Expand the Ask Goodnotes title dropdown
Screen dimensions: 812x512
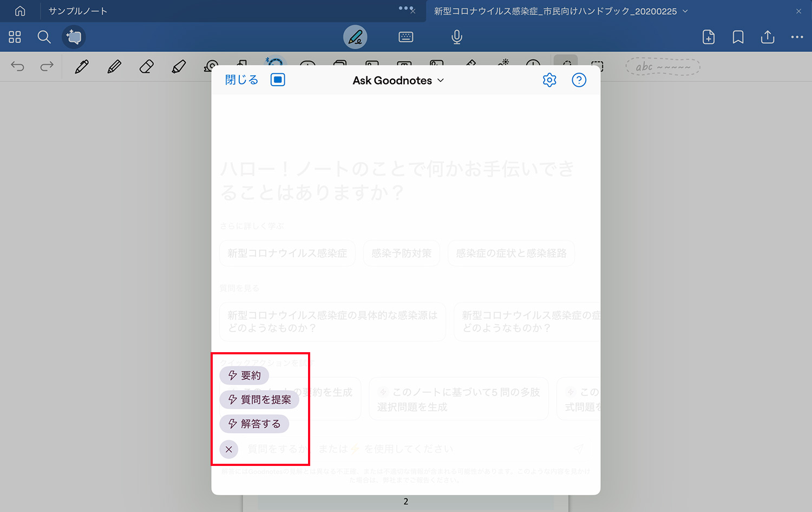pos(398,80)
